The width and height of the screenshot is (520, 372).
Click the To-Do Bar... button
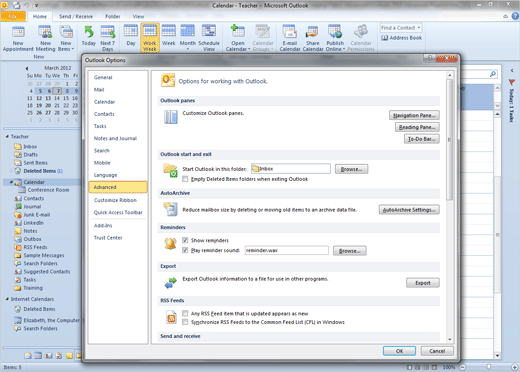(x=422, y=139)
